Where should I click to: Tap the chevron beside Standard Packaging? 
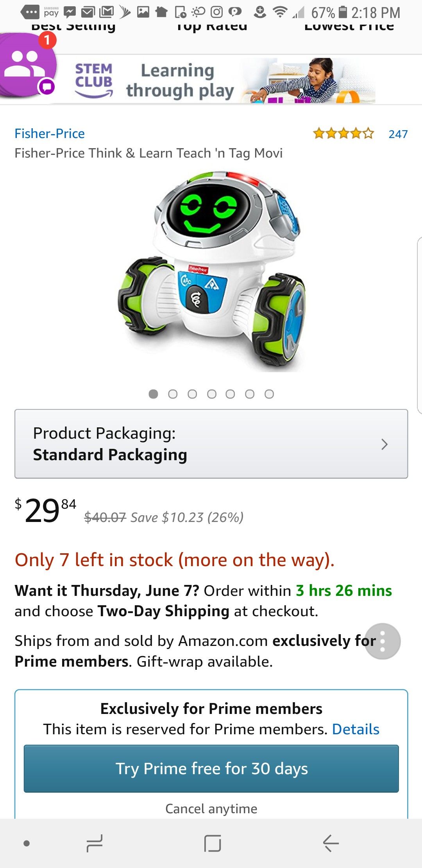pos(384,444)
